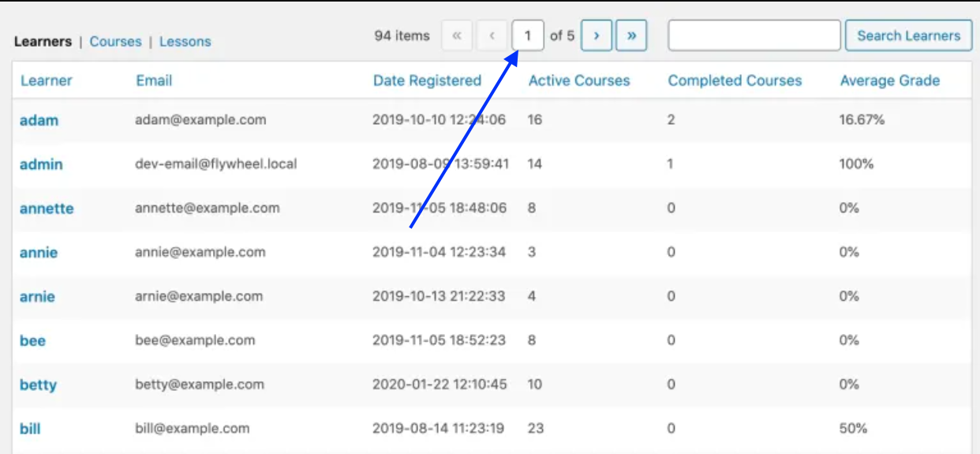Select the email adam@example.com
Screen dimensions: 980x454
[x=200, y=120]
